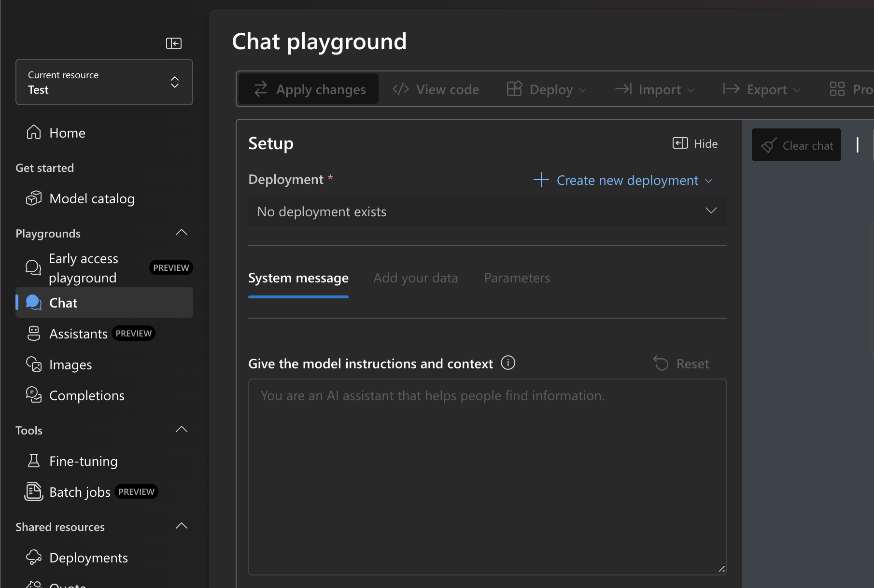Open the Images playground icon
The height and width of the screenshot is (588, 874).
click(x=34, y=364)
